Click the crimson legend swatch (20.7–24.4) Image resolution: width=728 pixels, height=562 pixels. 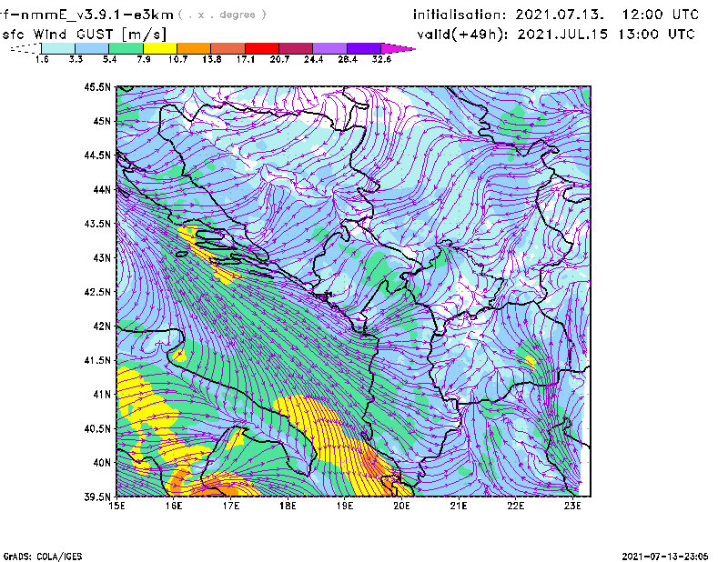click(296, 48)
